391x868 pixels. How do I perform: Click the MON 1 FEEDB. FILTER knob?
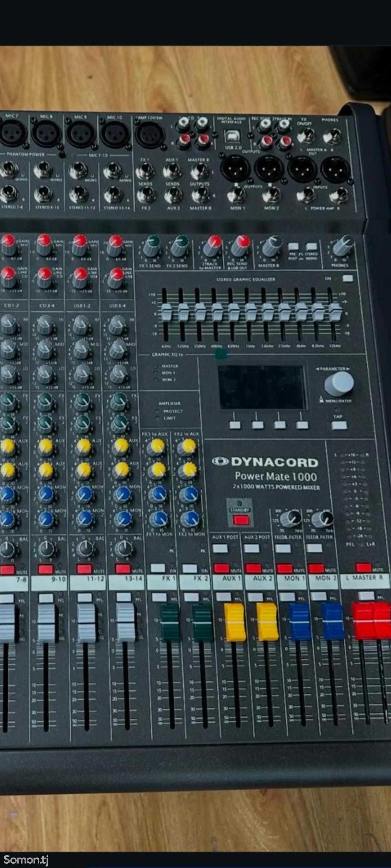tap(291, 518)
